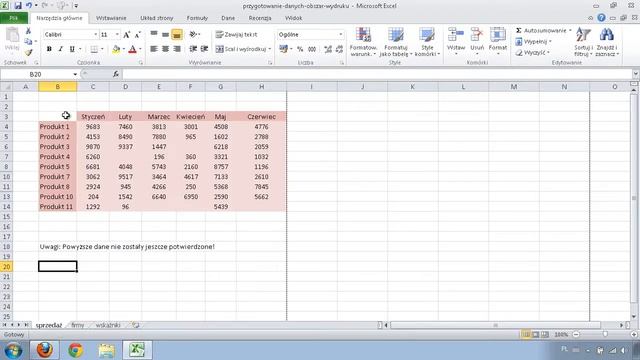The height and width of the screenshot is (360, 640).
Task: Switch to the Recenzja ribbon tab
Action: coord(260,18)
